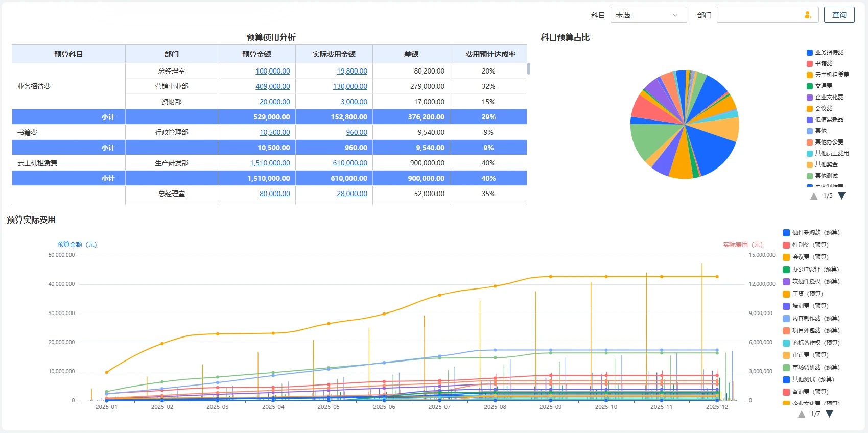Open the 科目 dropdown showing 未选
The width and height of the screenshot is (868, 433).
648,15
